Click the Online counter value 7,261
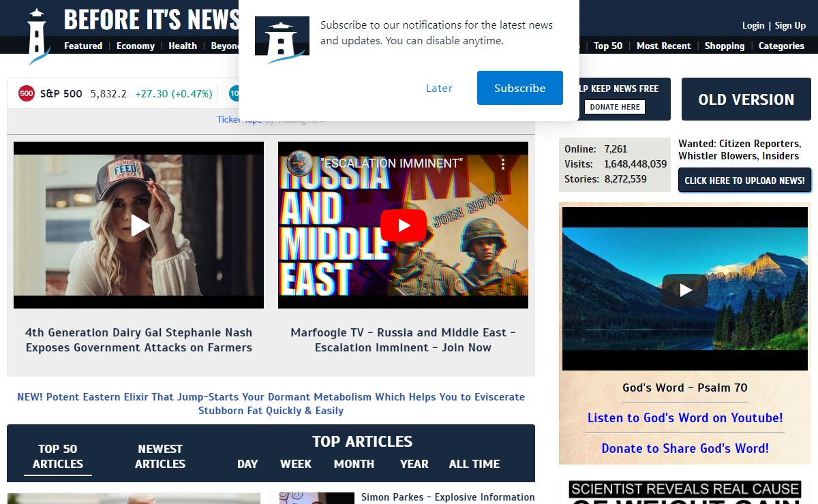Image resolution: width=818 pixels, height=504 pixels. click(x=616, y=149)
